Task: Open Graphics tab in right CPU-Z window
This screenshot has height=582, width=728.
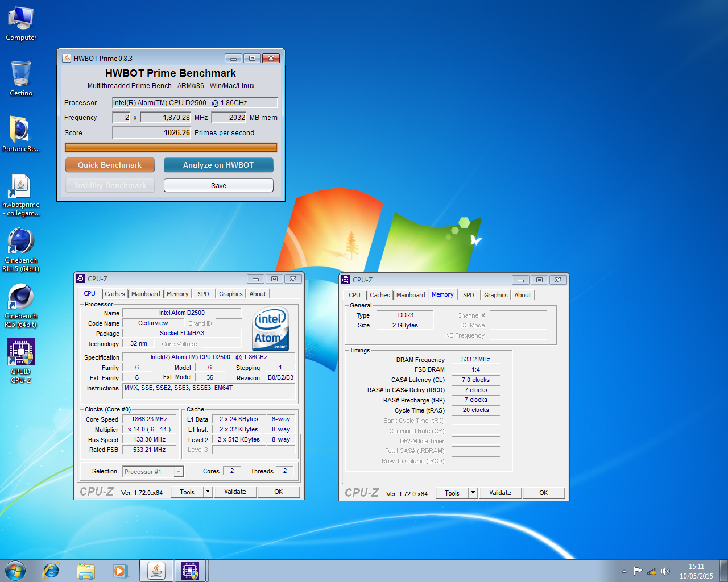Action: pyautogui.click(x=496, y=295)
